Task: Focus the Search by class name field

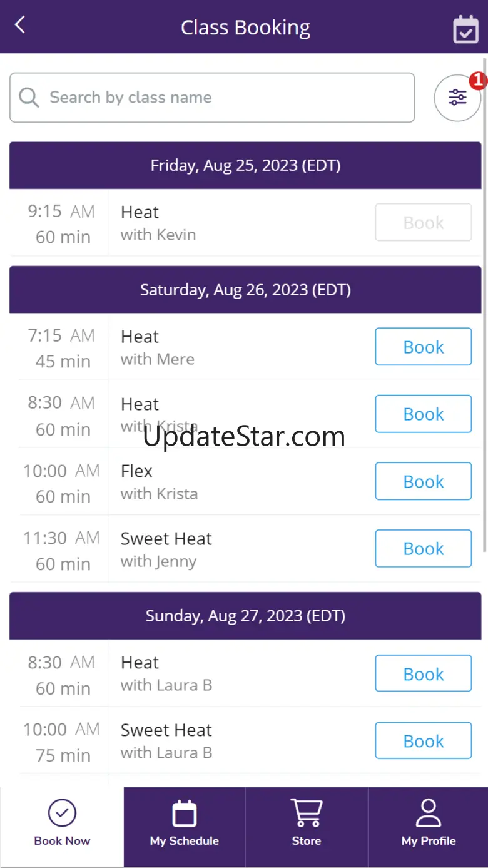Action: (225, 98)
